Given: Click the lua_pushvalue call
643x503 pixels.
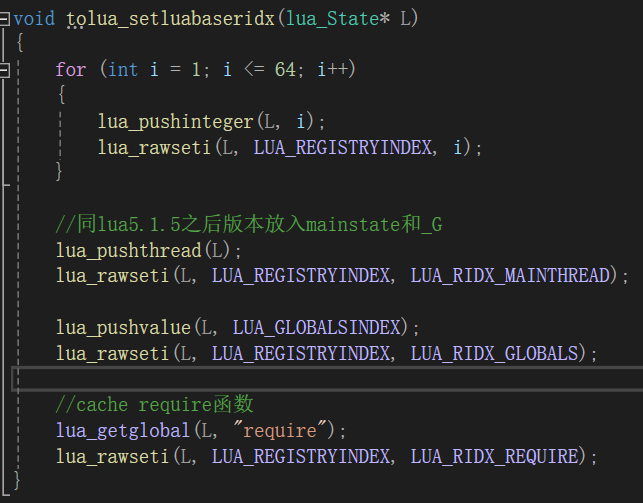Looking at the screenshot, I should [123, 327].
